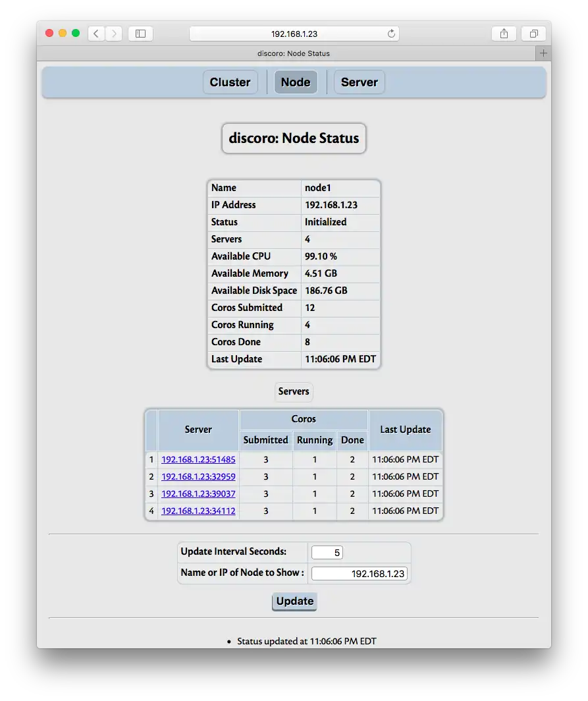Screen dimensions: 588x701
Task: Click the 'Running' column header
Action: click(x=315, y=440)
